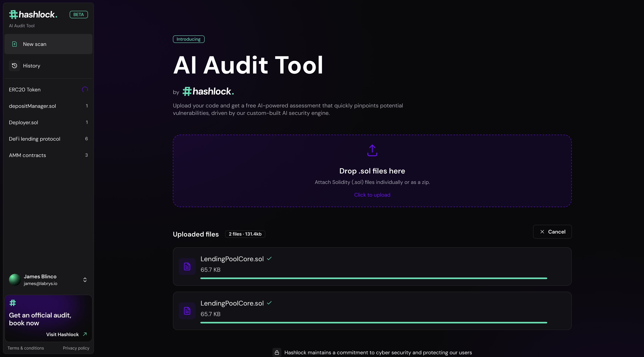Click the ERC20 Token loading spinner
Screen dimensions: 644x357
85,90
